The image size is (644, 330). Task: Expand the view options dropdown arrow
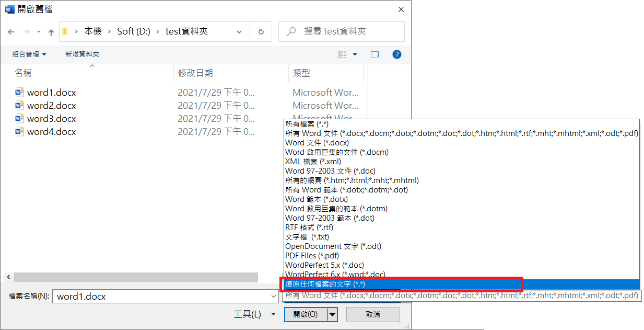click(x=355, y=54)
